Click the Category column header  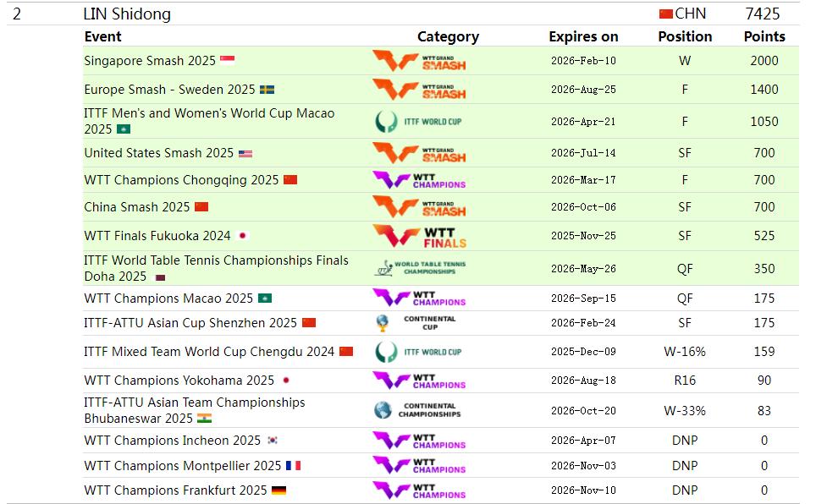coord(448,36)
